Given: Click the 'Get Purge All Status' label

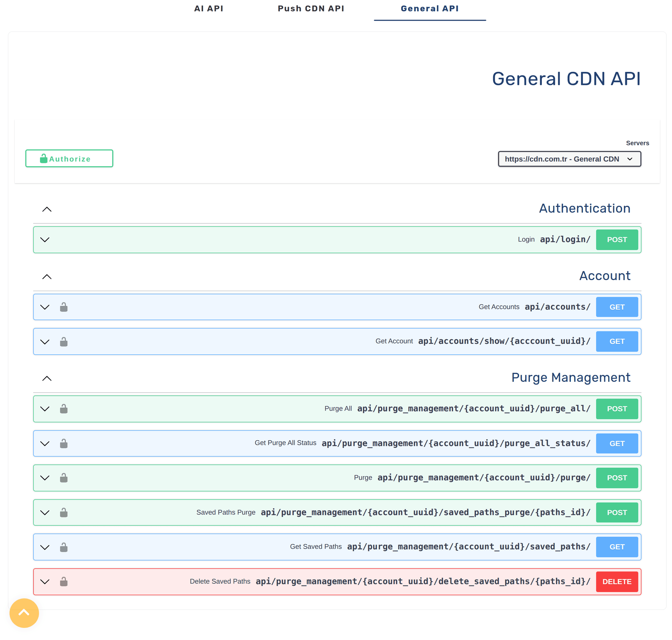Looking at the screenshot, I should tap(286, 443).
